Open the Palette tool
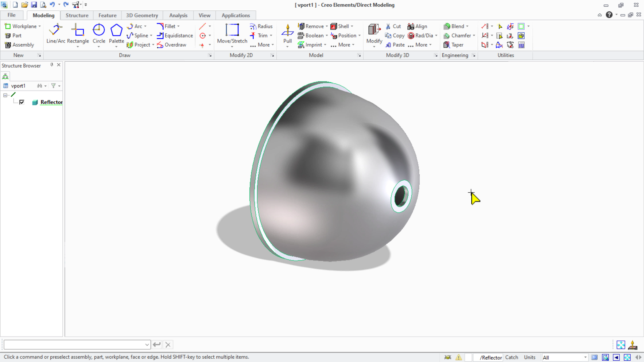 (116, 34)
